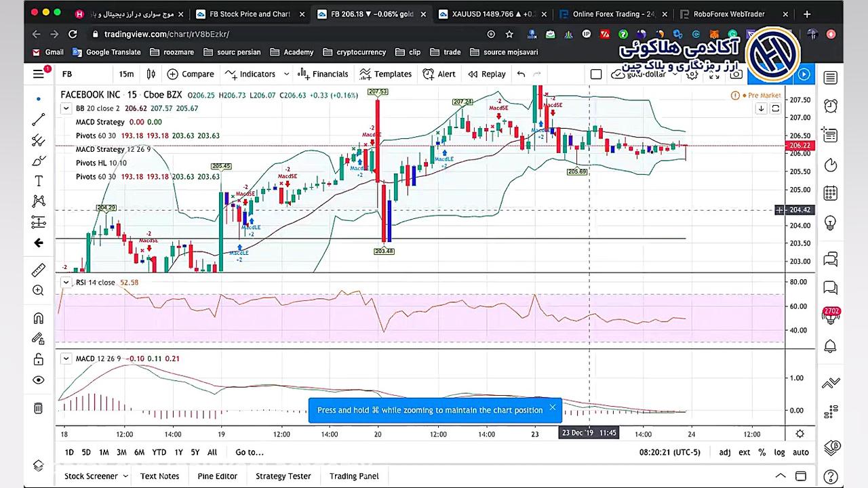Open the Economic Calendar panel
This screenshot has height=488, width=868.
(x=831, y=193)
